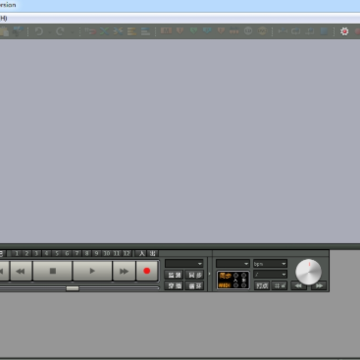Toggle the 穿插 (punch) button
The image size is (360, 360).
pyautogui.click(x=174, y=286)
